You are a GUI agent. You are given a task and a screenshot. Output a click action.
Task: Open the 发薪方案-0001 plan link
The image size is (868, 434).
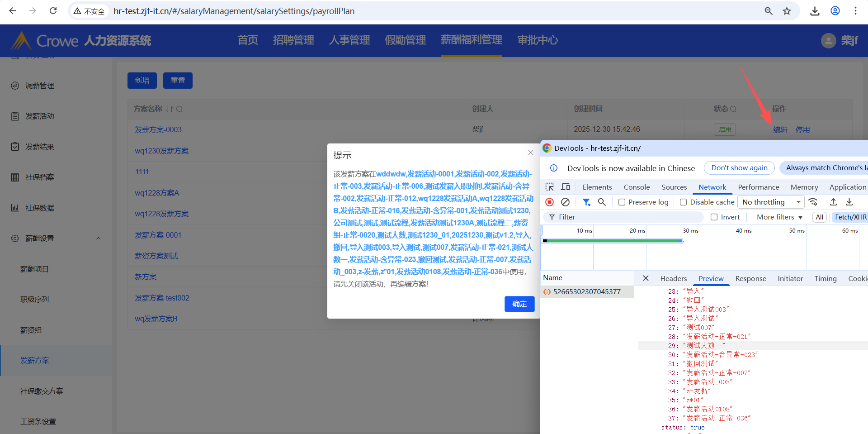pyautogui.click(x=158, y=235)
